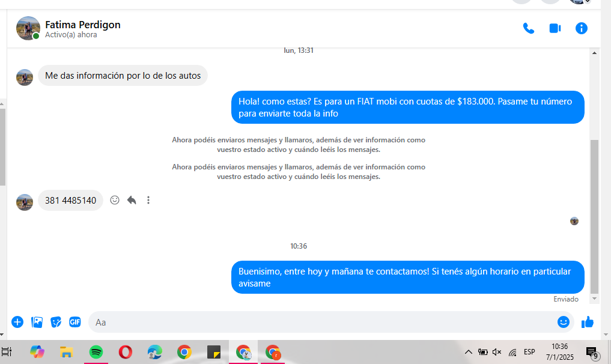Start a video call in chat header
This screenshot has width=611, height=364.
555,28
